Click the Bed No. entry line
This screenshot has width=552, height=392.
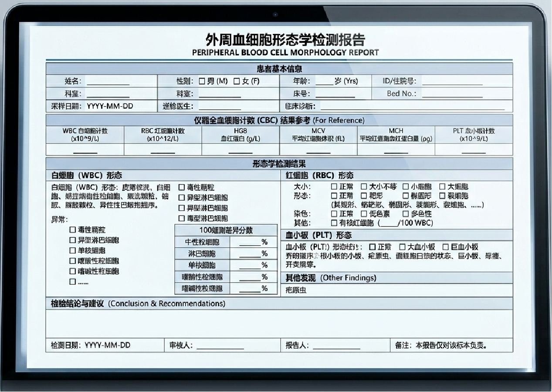click(452, 94)
